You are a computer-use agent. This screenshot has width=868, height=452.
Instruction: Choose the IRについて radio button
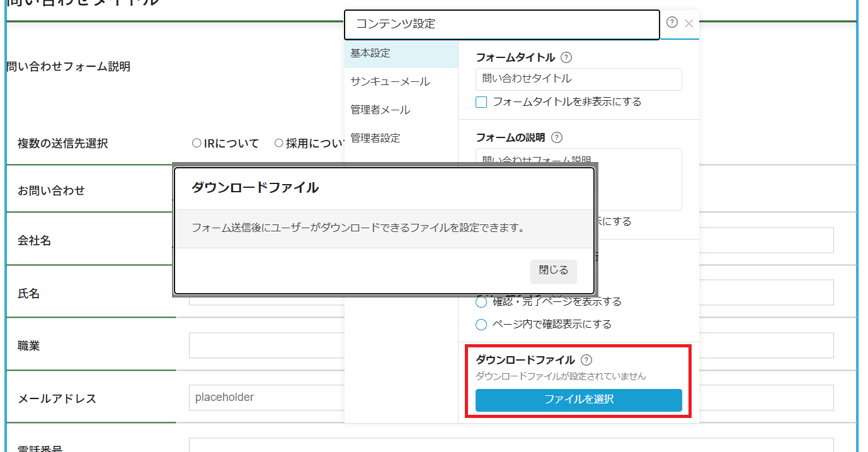(x=197, y=143)
